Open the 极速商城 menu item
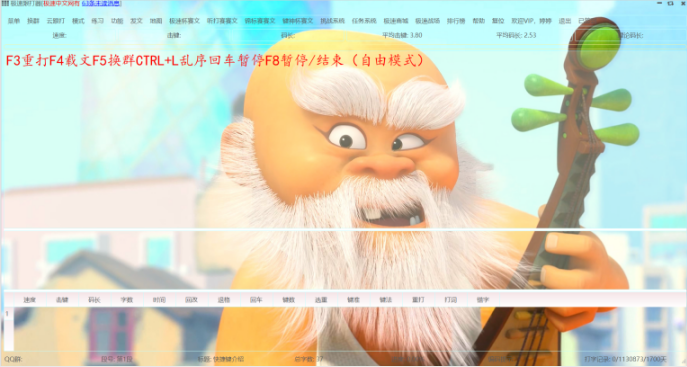Viewport: 687px width, 367px height. [396, 21]
